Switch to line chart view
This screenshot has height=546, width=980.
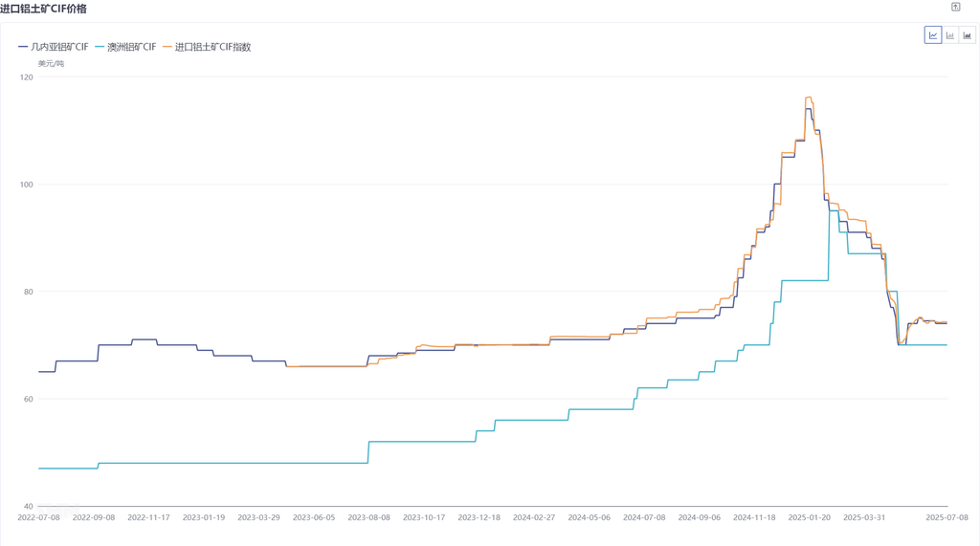[933, 35]
